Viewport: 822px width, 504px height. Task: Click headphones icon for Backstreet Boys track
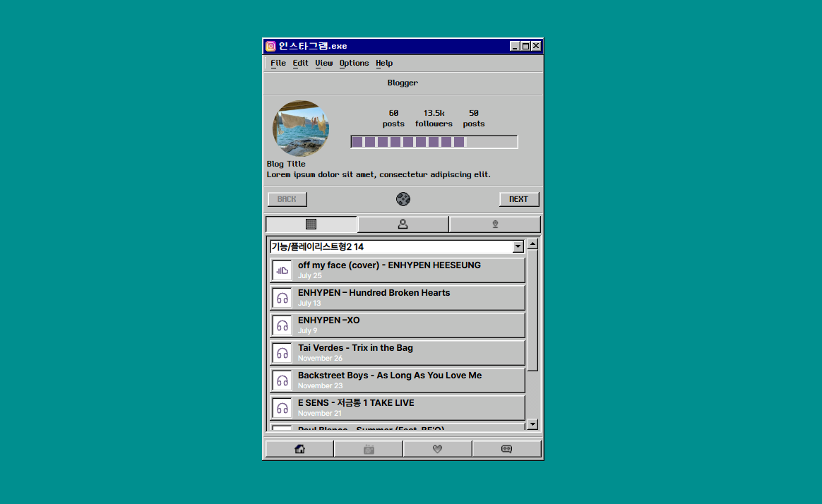point(282,380)
